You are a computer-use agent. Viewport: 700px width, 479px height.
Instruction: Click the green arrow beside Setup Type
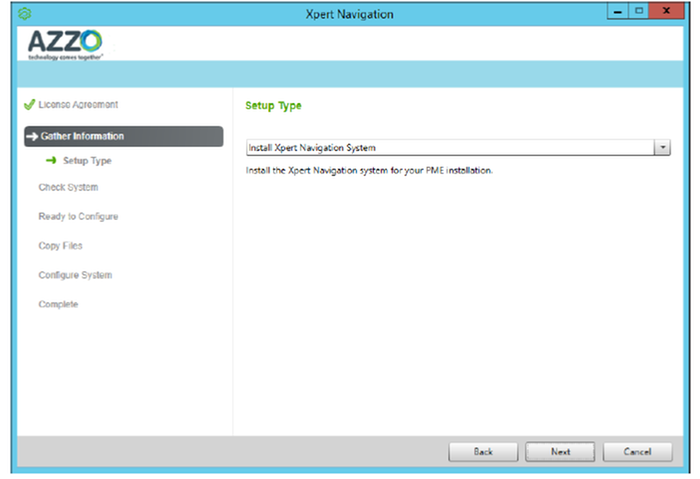pyautogui.click(x=51, y=160)
